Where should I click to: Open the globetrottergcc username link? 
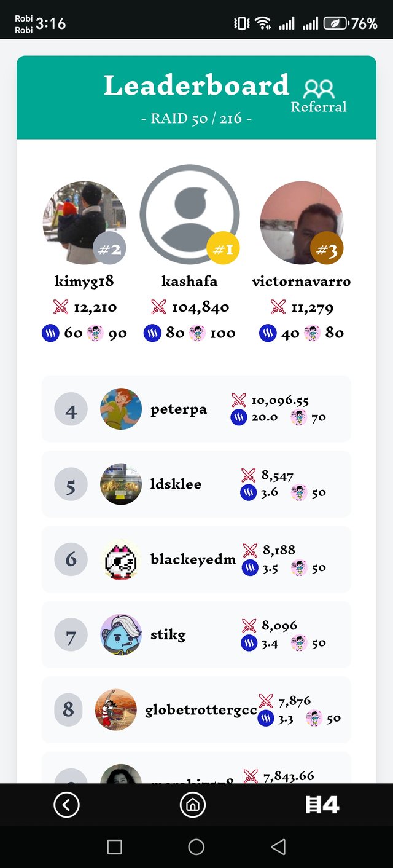click(x=201, y=710)
